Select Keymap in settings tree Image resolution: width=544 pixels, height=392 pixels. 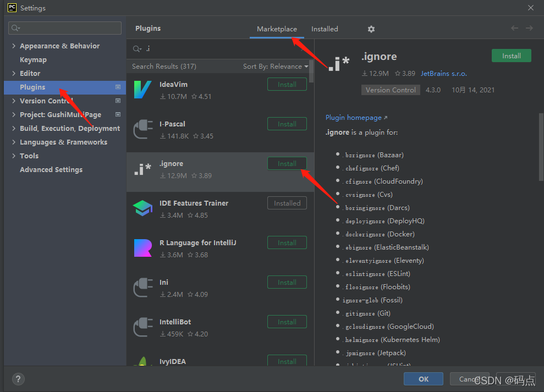[34, 60]
